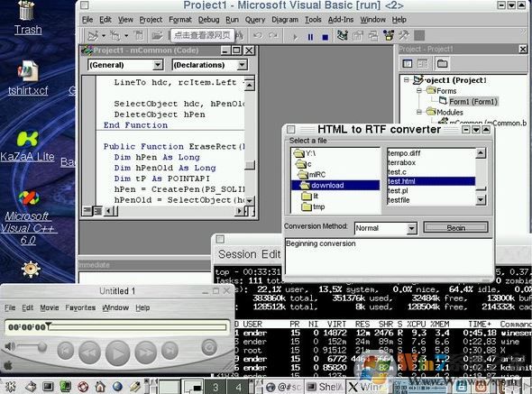
Task: Collapse the Forms folder node
Action: (x=419, y=90)
